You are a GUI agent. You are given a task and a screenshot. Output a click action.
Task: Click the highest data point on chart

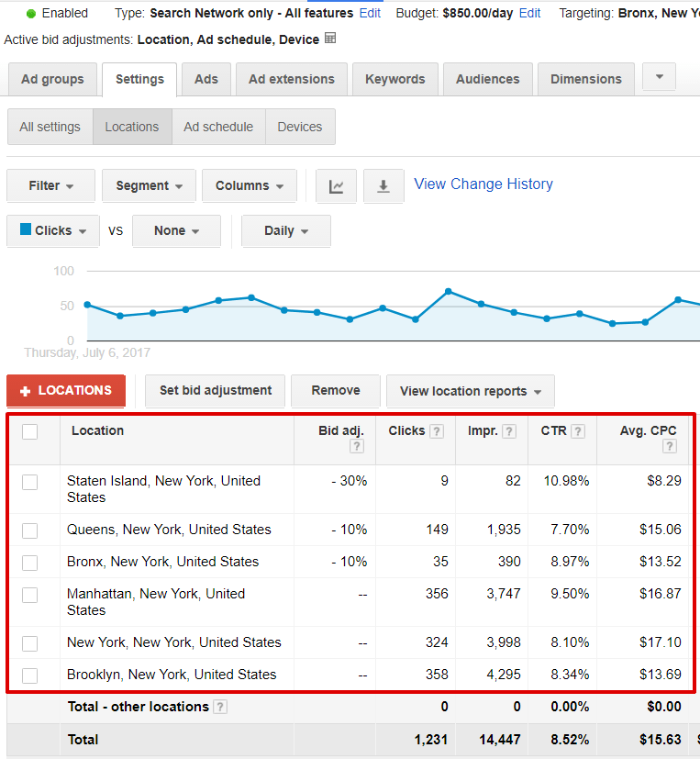pos(448,291)
